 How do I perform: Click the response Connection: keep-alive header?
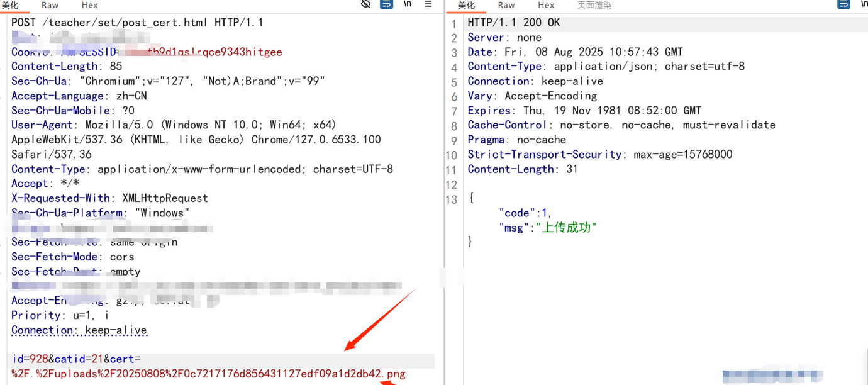[x=535, y=81]
